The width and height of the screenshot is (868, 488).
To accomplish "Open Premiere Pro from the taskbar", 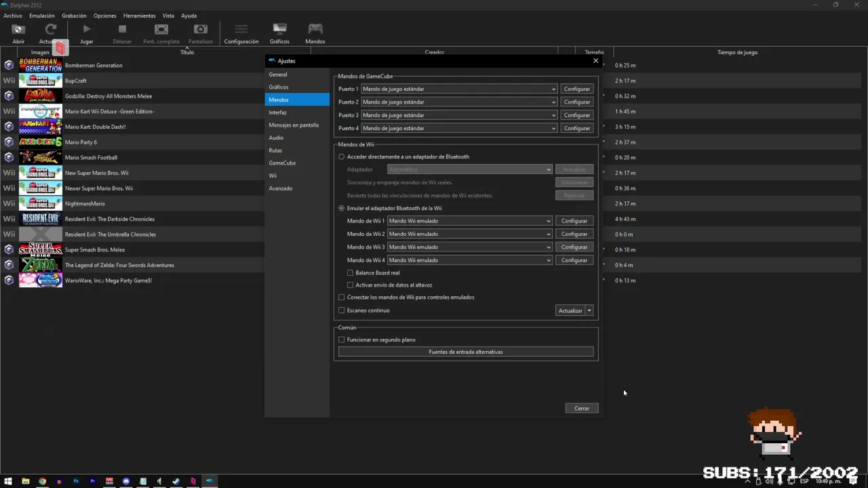I will coord(92,481).
